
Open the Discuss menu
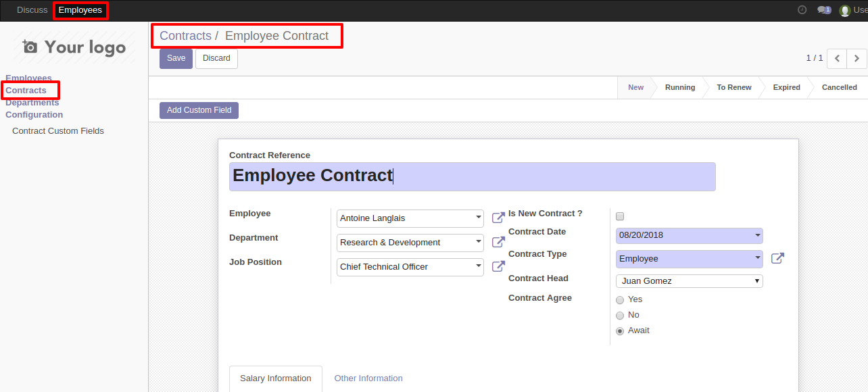[x=32, y=10]
